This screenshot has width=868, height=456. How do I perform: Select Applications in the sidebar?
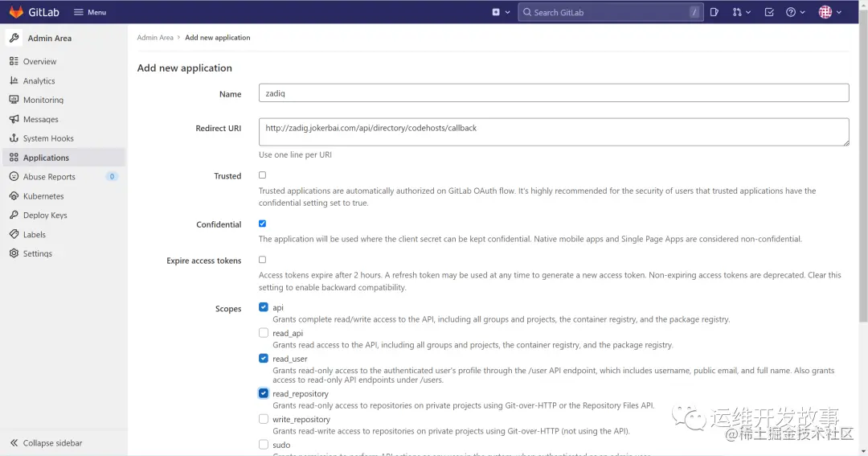(64, 158)
